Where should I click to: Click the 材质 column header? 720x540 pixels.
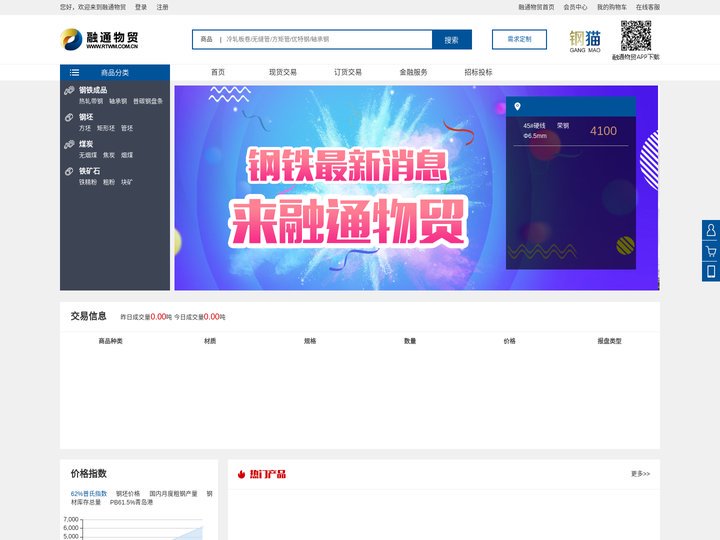coord(210,341)
